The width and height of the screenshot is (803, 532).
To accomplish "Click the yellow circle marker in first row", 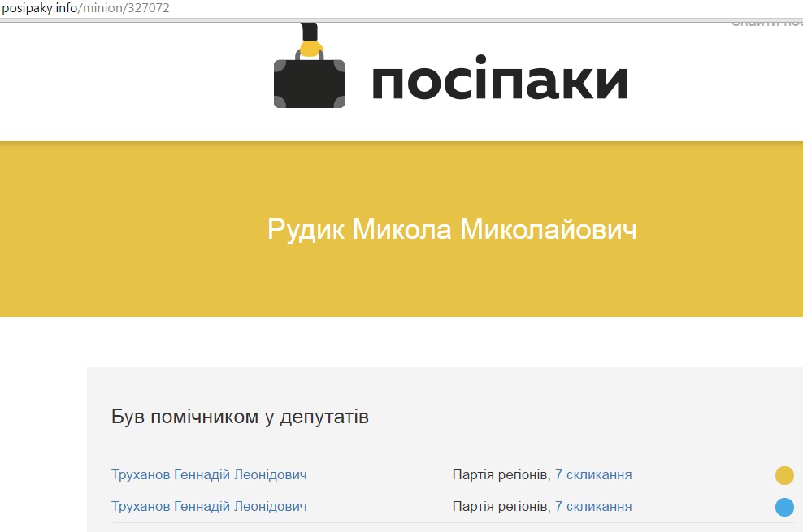I will pyautogui.click(x=784, y=475).
